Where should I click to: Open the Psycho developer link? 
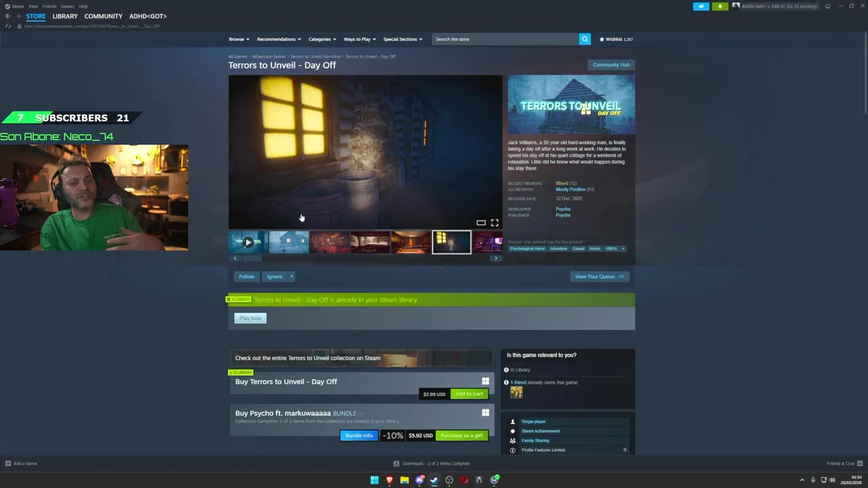(x=563, y=209)
